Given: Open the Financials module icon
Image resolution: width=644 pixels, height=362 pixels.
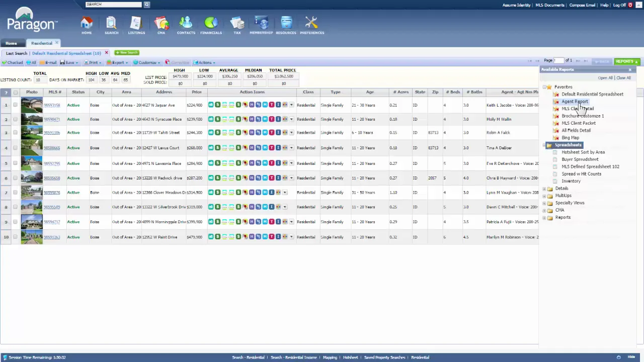Looking at the screenshot, I should pos(211,25).
